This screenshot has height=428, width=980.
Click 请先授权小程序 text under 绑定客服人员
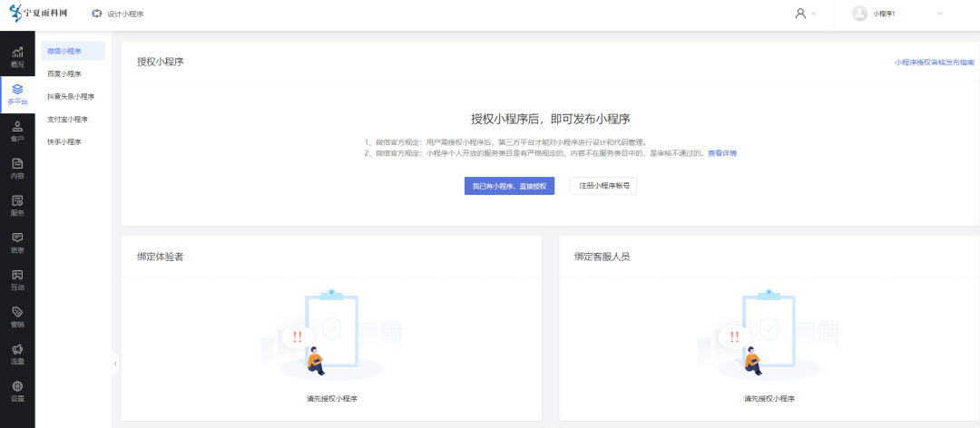click(769, 399)
